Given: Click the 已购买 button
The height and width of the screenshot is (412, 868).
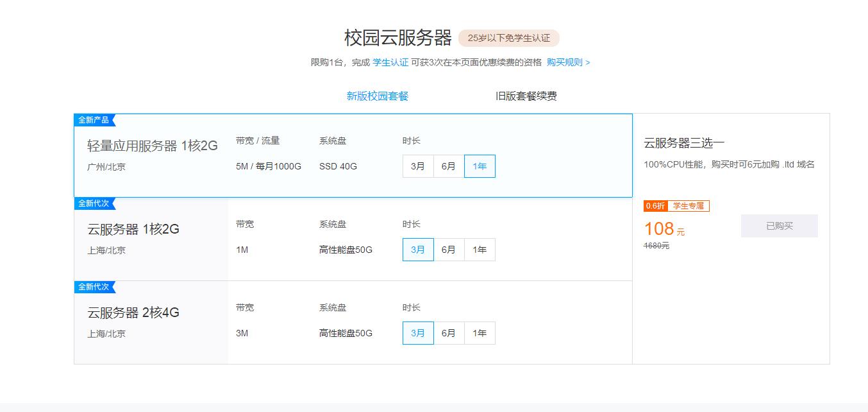Looking at the screenshot, I should pyautogui.click(x=780, y=226).
